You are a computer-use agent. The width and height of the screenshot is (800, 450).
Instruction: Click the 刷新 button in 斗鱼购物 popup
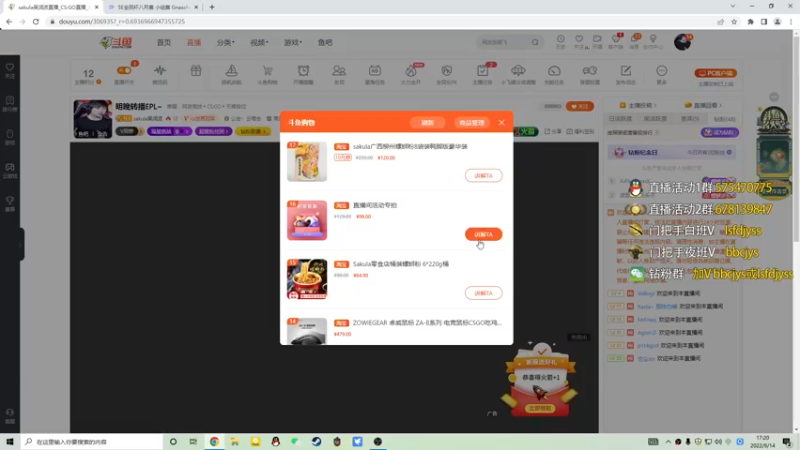point(428,122)
